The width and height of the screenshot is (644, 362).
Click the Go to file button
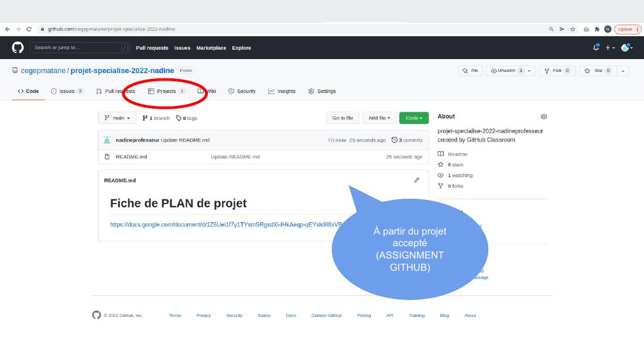point(342,118)
